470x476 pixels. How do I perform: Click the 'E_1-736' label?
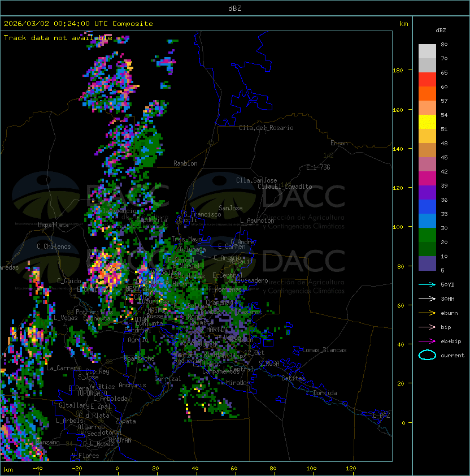pyautogui.click(x=318, y=167)
